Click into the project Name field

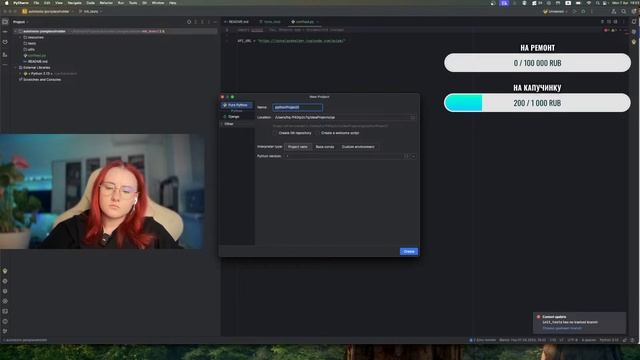pos(298,107)
